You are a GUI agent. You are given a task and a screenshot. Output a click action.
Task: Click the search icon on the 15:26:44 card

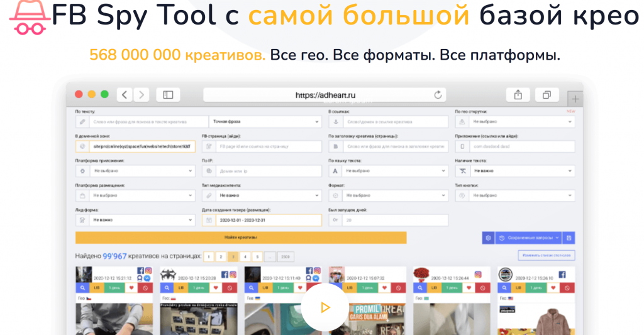pos(420,288)
